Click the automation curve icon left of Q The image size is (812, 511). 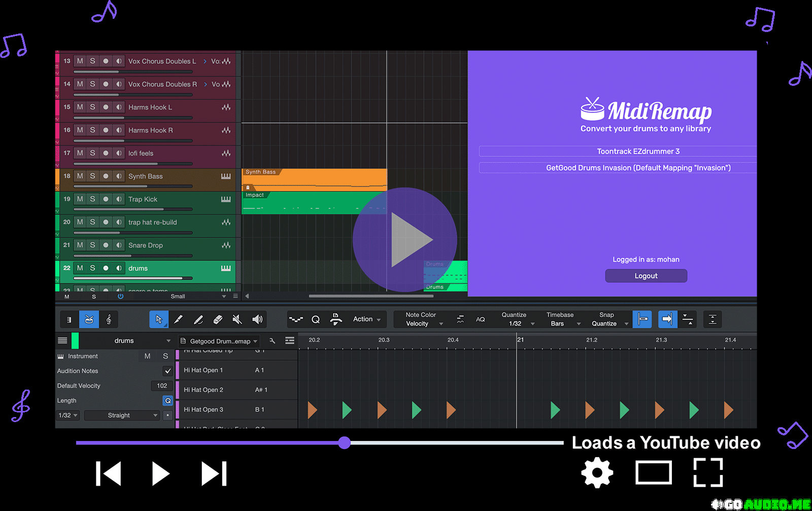coord(296,320)
